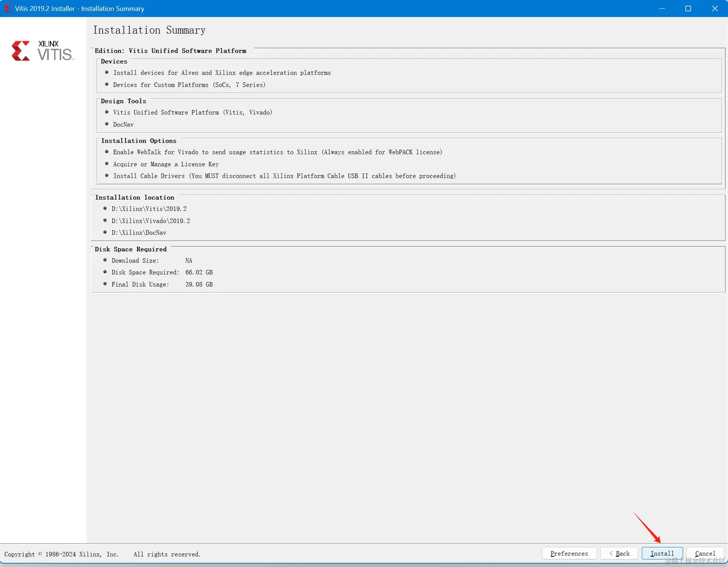Select the D:\Xilinx\Vivado\2019.2 location entry
The width and height of the screenshot is (728, 567).
(x=151, y=221)
